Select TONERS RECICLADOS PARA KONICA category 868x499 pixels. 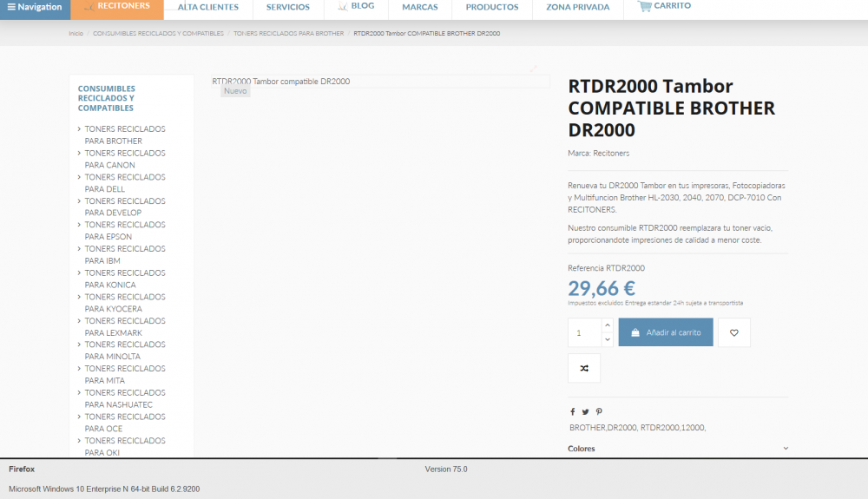coord(124,279)
